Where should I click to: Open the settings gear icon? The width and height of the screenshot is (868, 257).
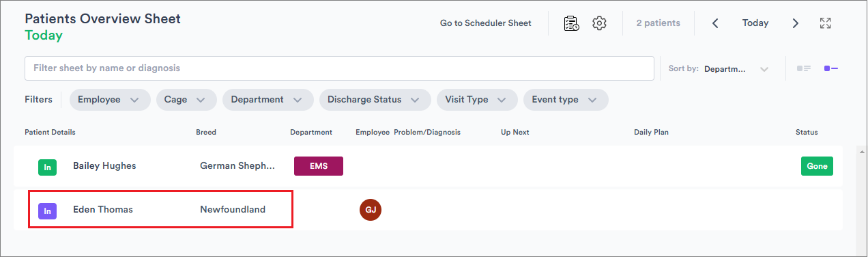tap(599, 23)
